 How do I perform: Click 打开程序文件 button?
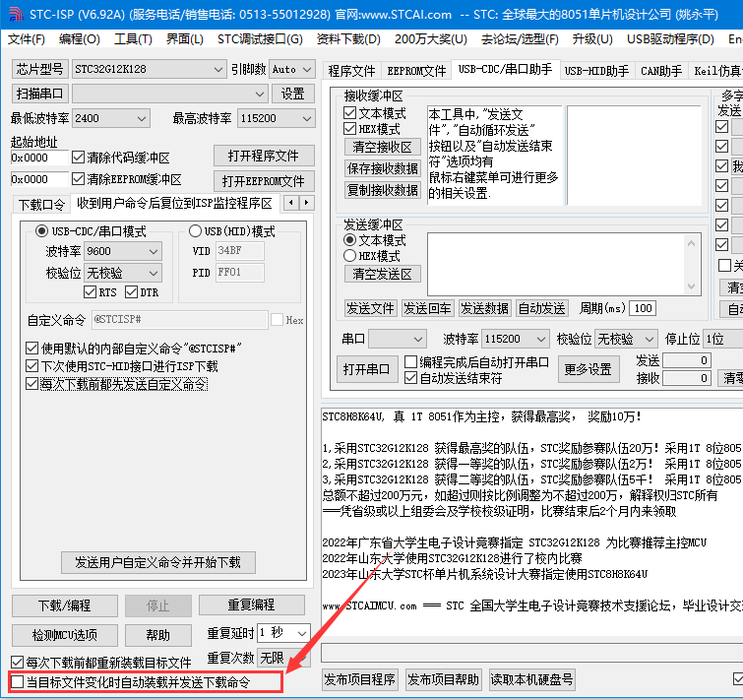pyautogui.click(x=264, y=156)
